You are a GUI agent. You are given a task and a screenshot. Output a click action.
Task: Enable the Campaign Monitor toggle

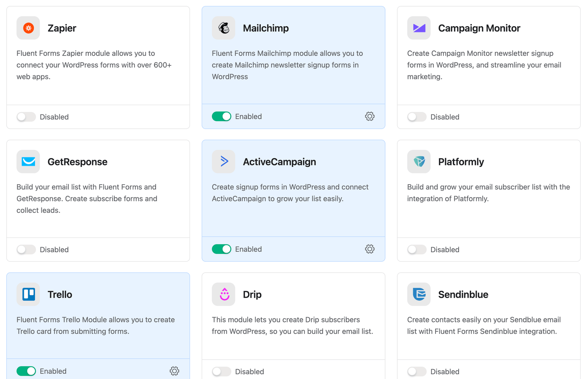pos(417,117)
